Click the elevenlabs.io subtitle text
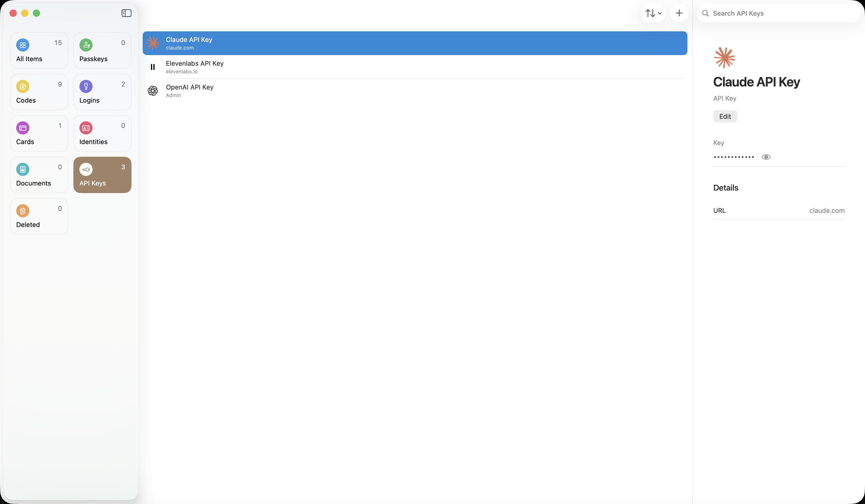Screen dimensions: 865x504 point(182,71)
